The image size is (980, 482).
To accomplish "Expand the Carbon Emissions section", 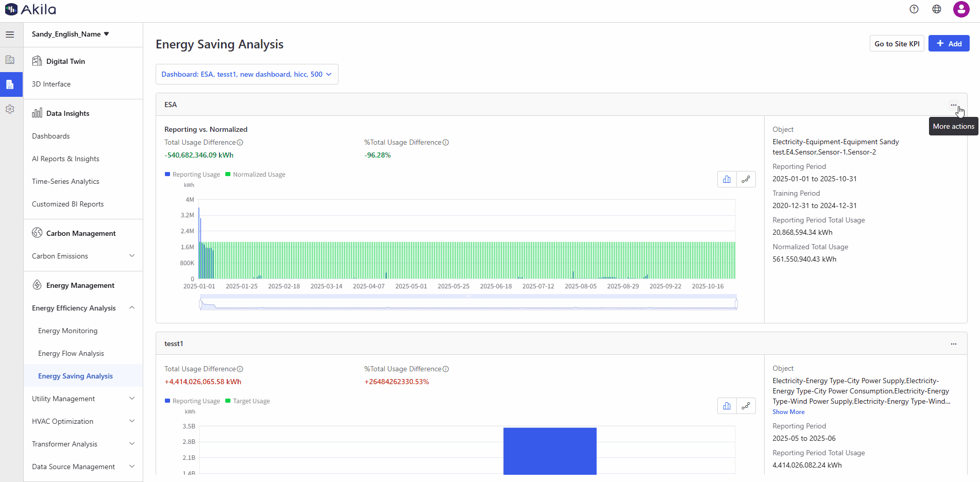I will tap(132, 256).
